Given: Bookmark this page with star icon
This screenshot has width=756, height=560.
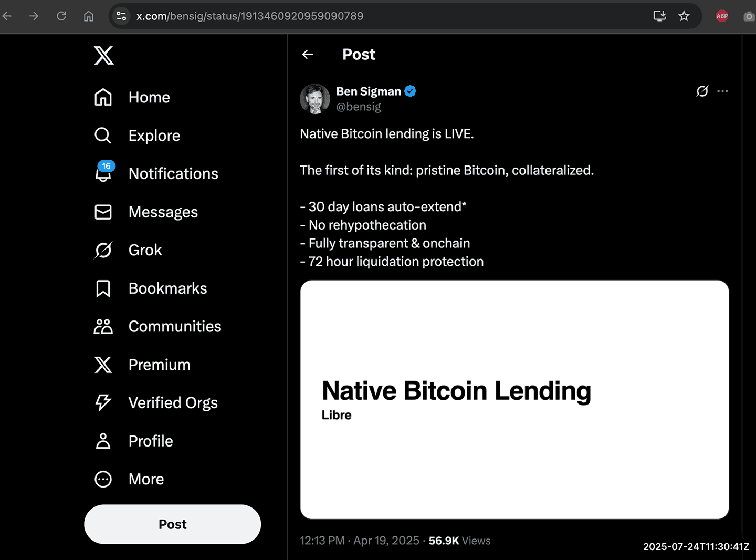Looking at the screenshot, I should coord(684,16).
